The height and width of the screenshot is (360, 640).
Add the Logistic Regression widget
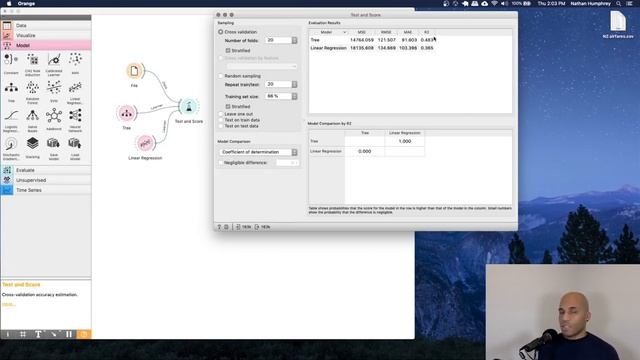(x=11, y=119)
